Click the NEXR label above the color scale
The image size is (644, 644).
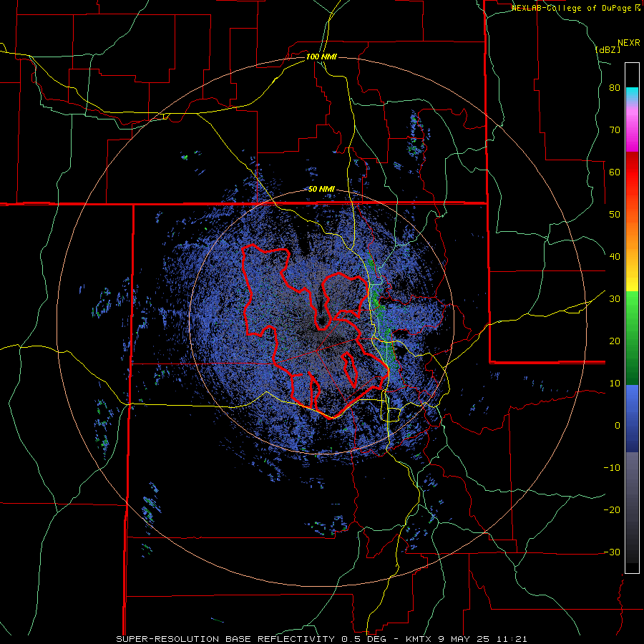(628, 42)
